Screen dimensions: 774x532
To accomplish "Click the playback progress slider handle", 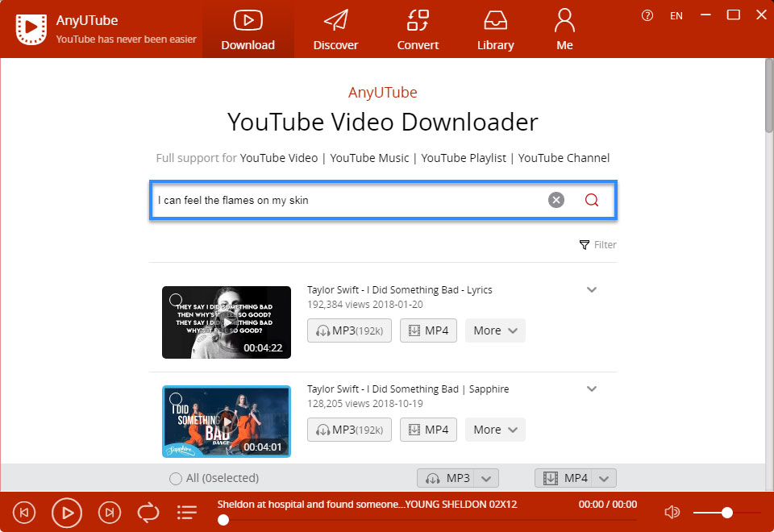I will (x=223, y=520).
